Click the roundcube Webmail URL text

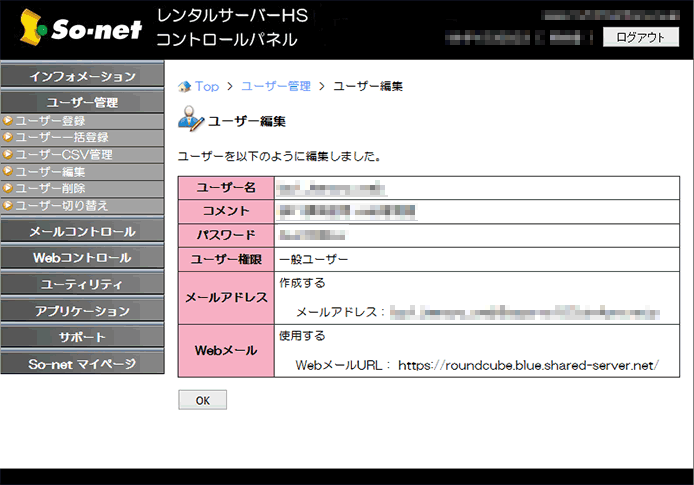[x=528, y=365]
